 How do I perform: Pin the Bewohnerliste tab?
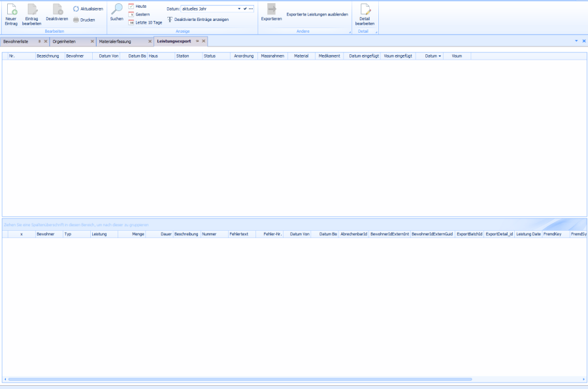[x=39, y=41]
